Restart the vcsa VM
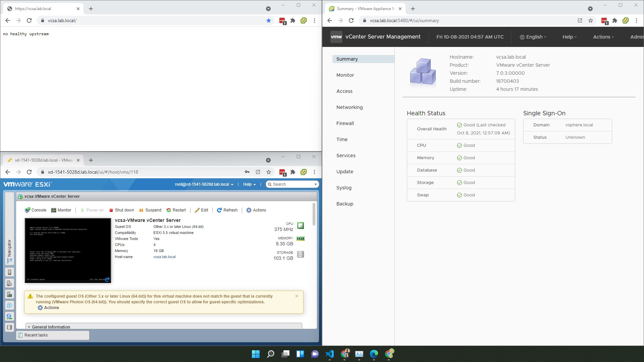644x362 pixels. [176, 210]
